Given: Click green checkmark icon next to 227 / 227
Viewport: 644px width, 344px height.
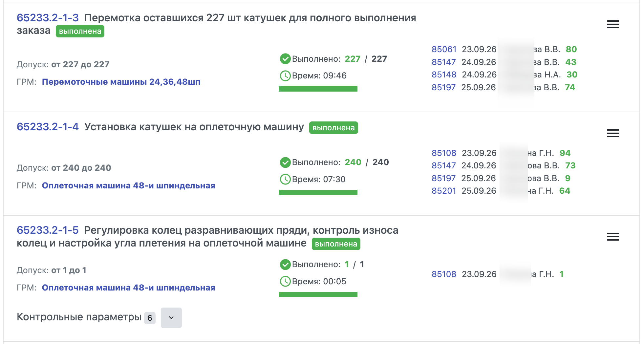Looking at the screenshot, I should click(x=285, y=59).
